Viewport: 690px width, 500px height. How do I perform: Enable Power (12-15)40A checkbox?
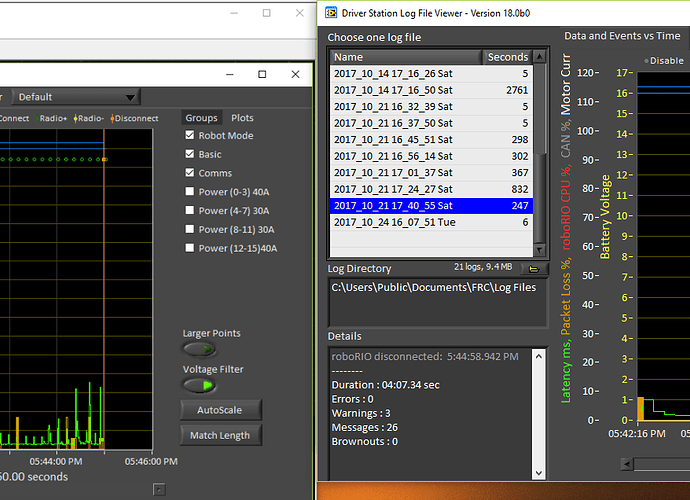click(x=190, y=248)
